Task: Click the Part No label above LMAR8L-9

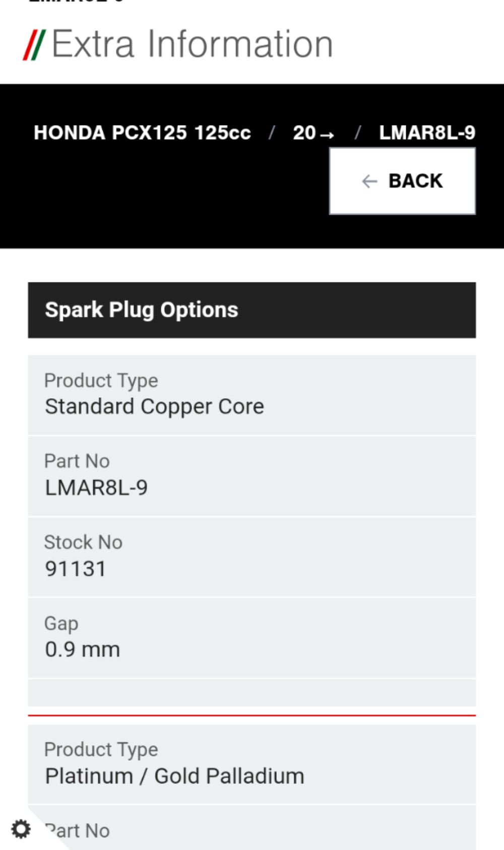Action: click(77, 461)
